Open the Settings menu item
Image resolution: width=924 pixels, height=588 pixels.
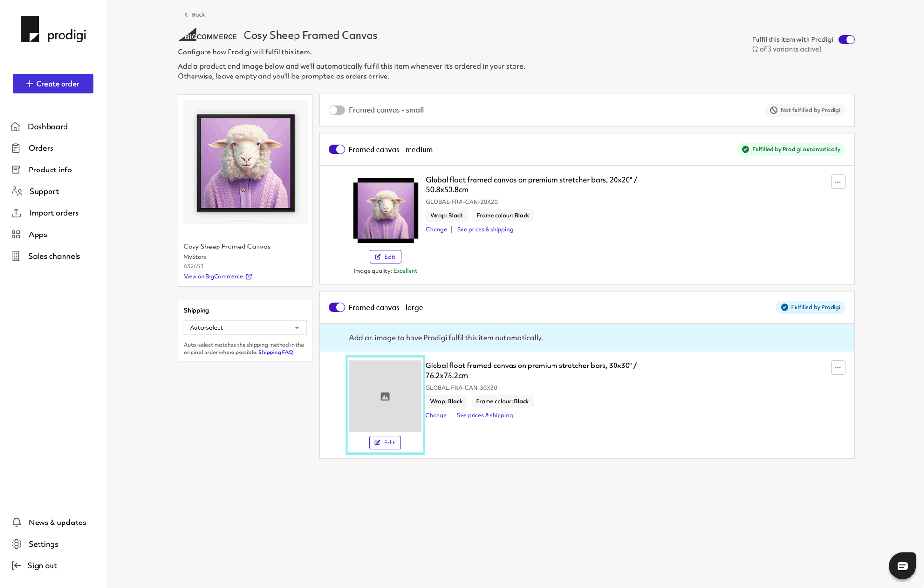[x=42, y=544]
